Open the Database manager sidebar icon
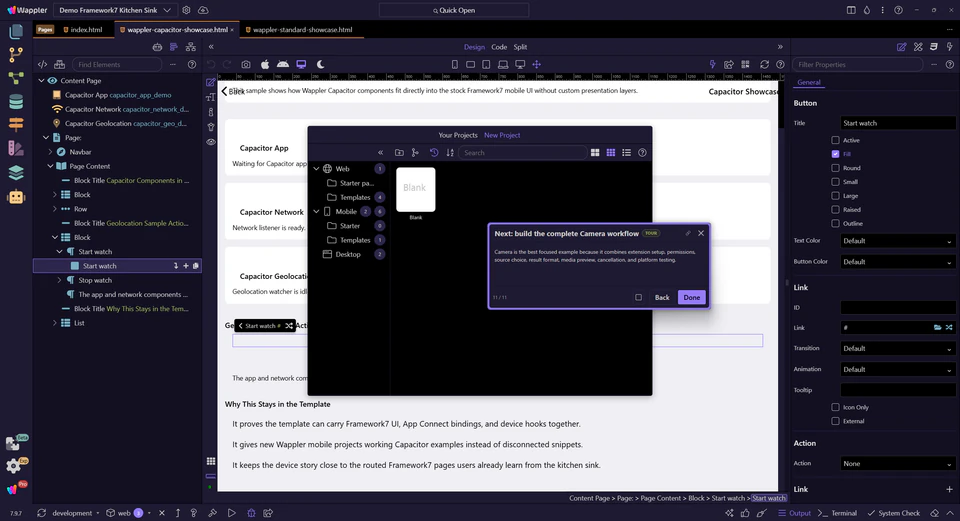This screenshot has height=521, width=960. (x=16, y=102)
